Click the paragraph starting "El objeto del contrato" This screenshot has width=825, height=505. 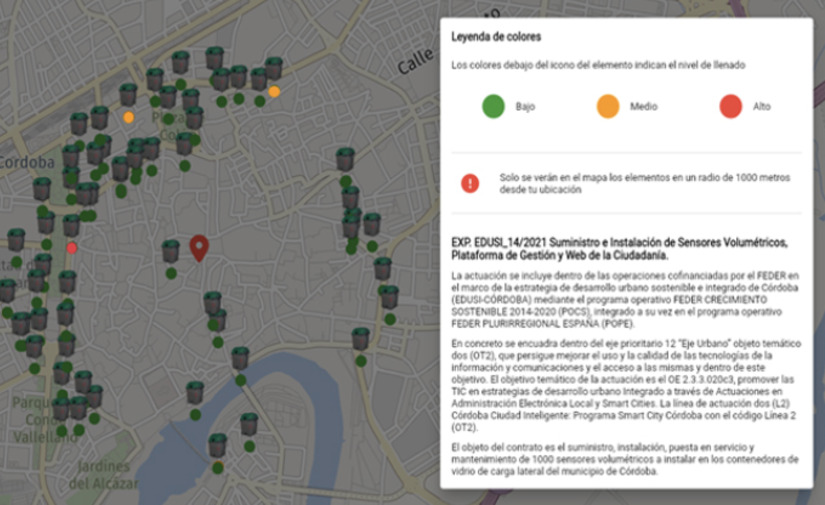pos(625,459)
